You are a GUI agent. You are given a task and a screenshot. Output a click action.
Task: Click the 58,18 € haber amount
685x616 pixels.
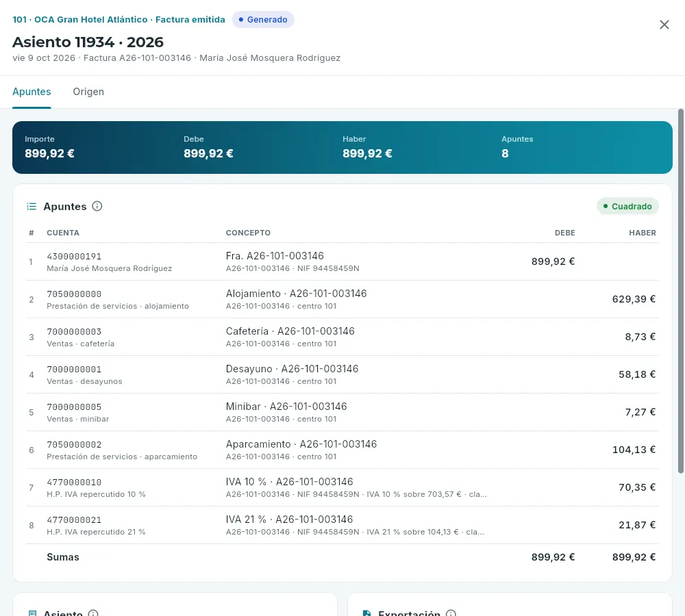[x=637, y=374]
